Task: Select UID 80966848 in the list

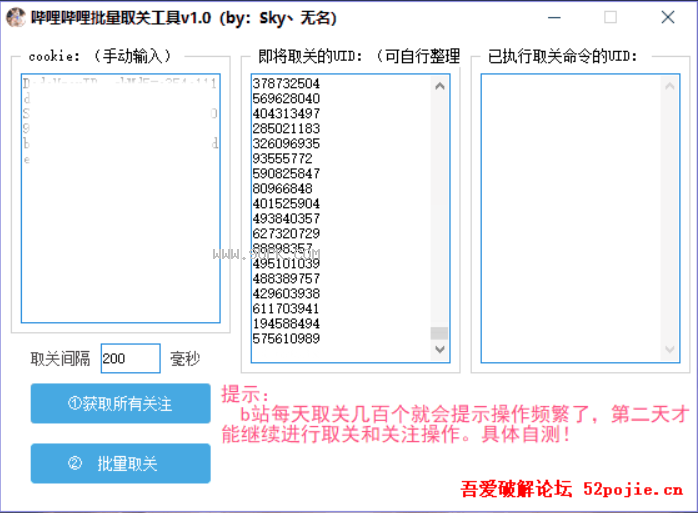Action: pyautogui.click(x=282, y=188)
